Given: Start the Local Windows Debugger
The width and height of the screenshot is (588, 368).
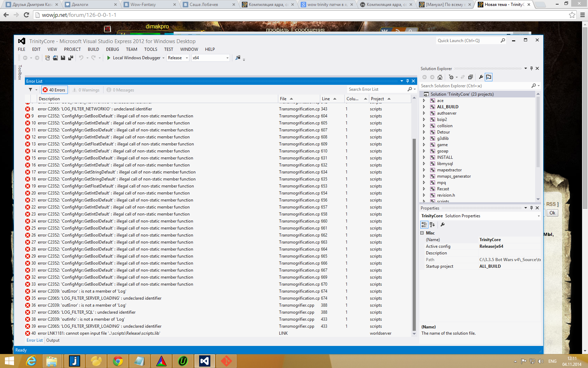Looking at the screenshot, I should coord(133,58).
